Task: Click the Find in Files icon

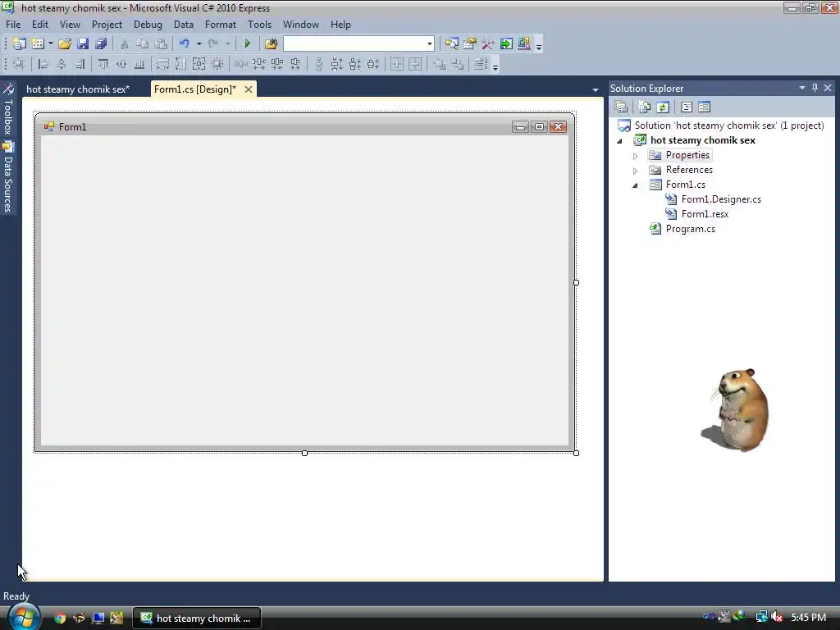Action: (x=271, y=44)
